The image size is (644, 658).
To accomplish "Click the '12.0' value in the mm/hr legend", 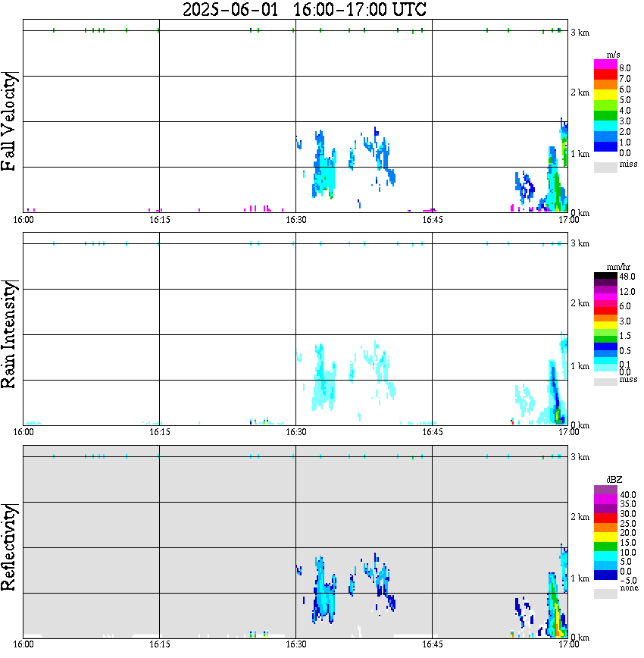I will 627,292.
